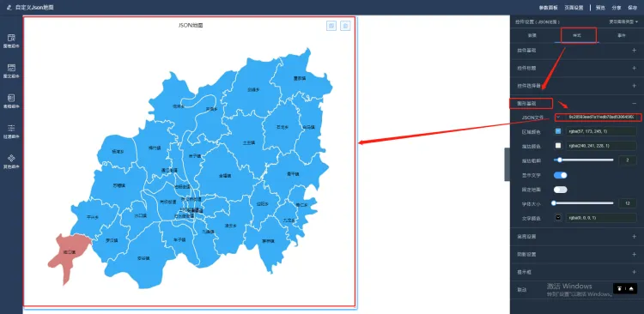644x314 pixels.
Task: Click the second widget action icon on the map
Action: pyautogui.click(x=345, y=26)
